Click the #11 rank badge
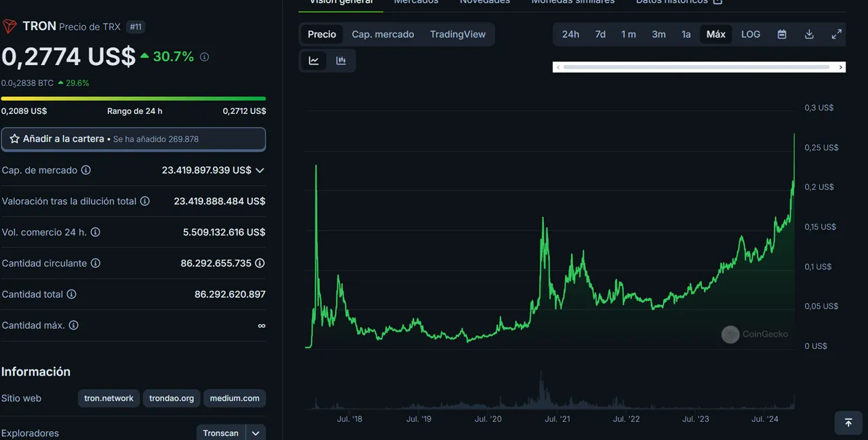Viewport: 868px width, 440px height. [x=136, y=27]
